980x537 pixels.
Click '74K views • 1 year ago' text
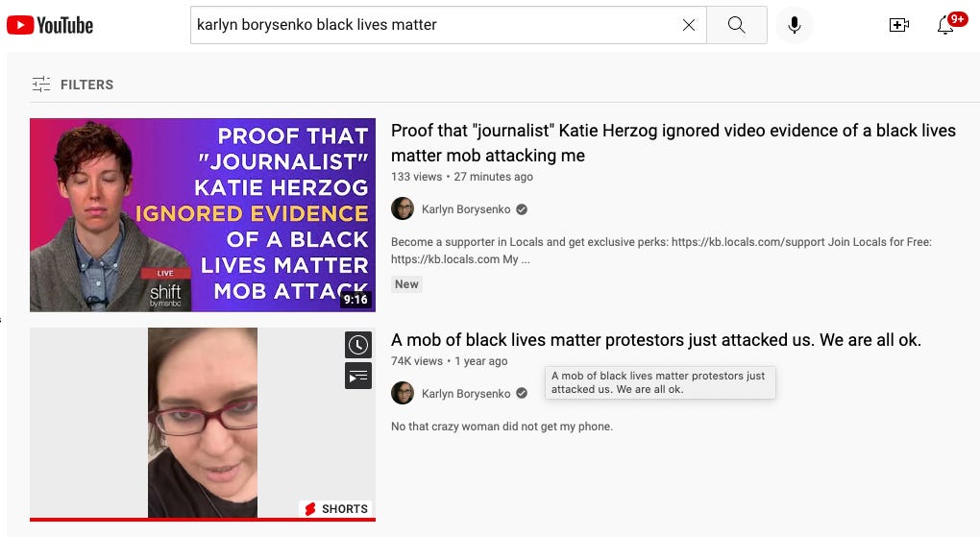[x=449, y=361]
